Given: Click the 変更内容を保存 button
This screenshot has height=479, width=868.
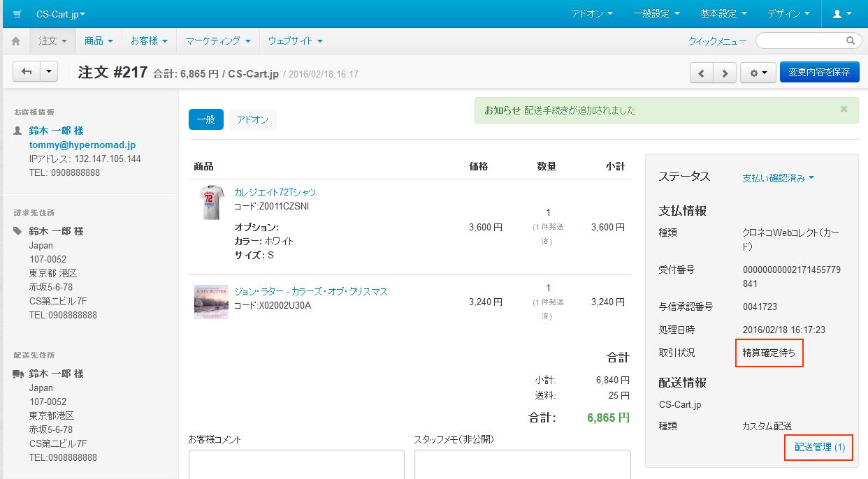Looking at the screenshot, I should pyautogui.click(x=819, y=71).
